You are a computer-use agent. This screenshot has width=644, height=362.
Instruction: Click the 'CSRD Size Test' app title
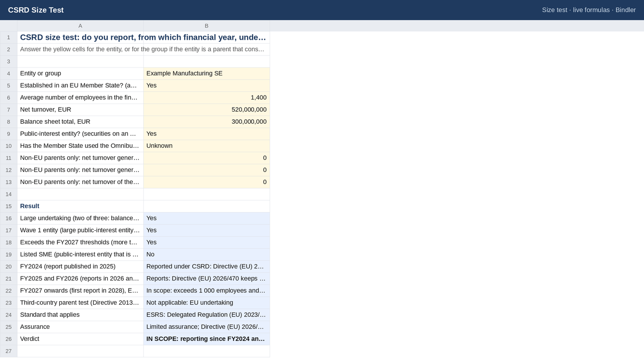pyautogui.click(x=36, y=10)
